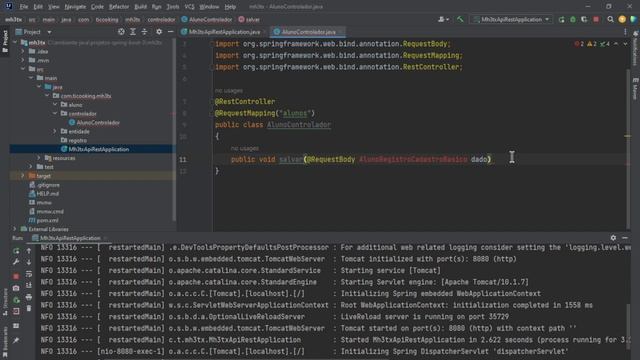The height and width of the screenshot is (360, 640).
Task: Rerun the application from main toolbar
Action: (x=562, y=19)
